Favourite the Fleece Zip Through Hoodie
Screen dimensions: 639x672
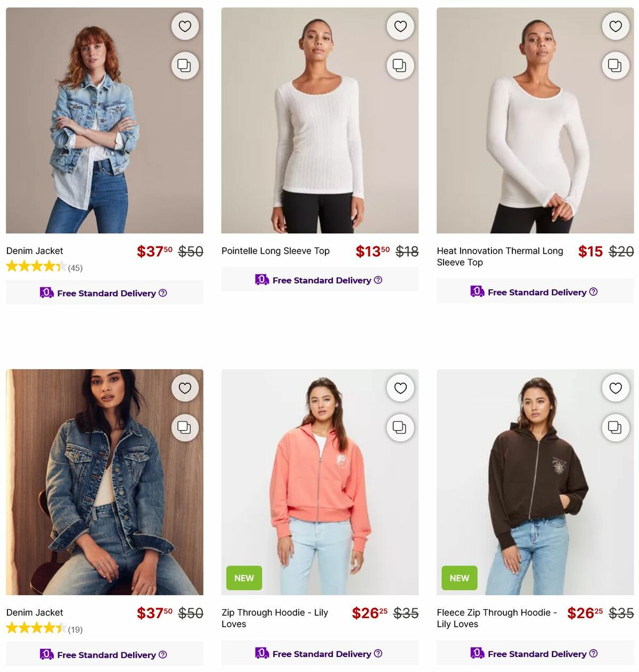click(616, 388)
